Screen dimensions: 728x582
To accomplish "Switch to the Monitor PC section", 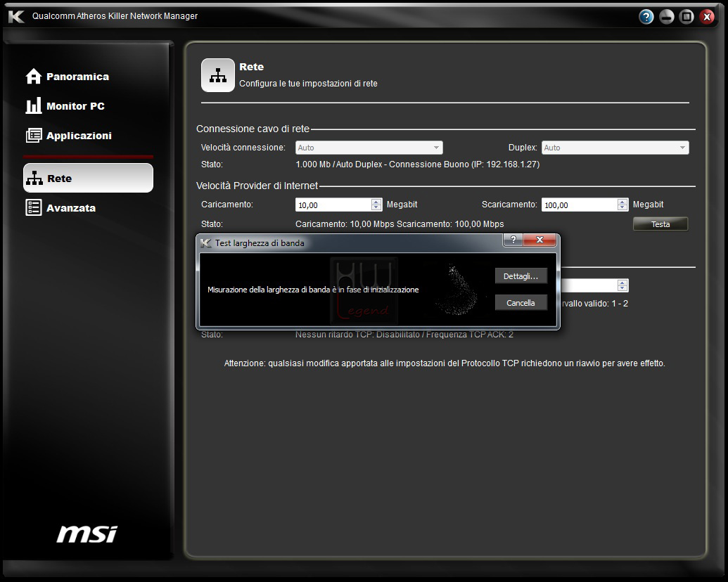I will point(65,106).
